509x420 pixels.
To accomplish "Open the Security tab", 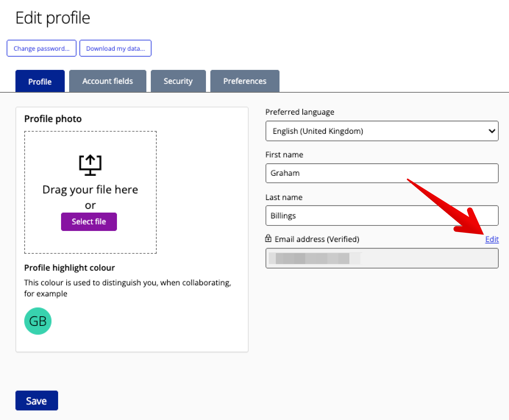I will (x=178, y=81).
